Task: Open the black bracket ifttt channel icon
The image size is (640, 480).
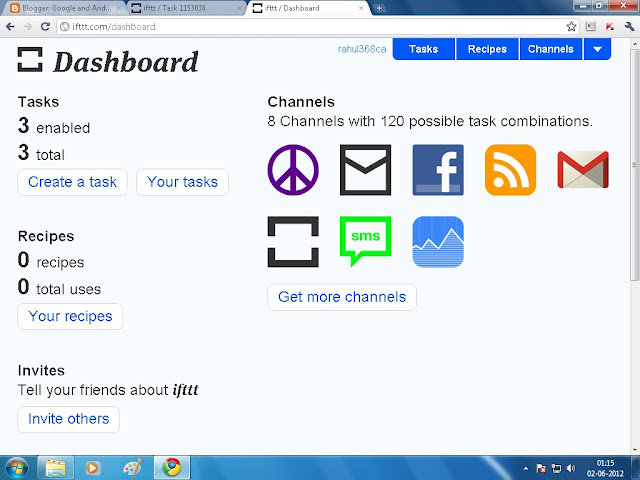Action: tap(293, 242)
